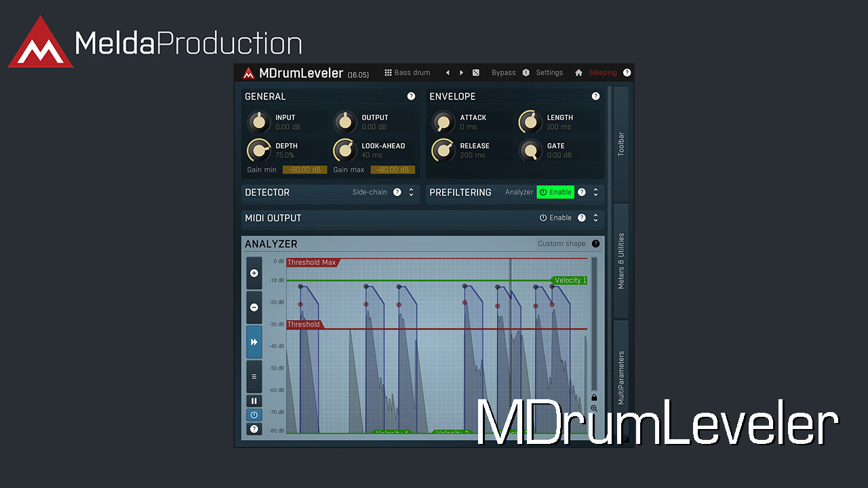Click the Bypass button
The width and height of the screenshot is (868, 488).
(x=503, y=73)
